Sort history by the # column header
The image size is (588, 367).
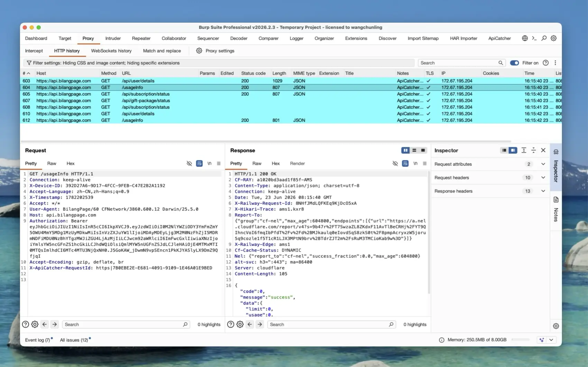click(x=26, y=73)
